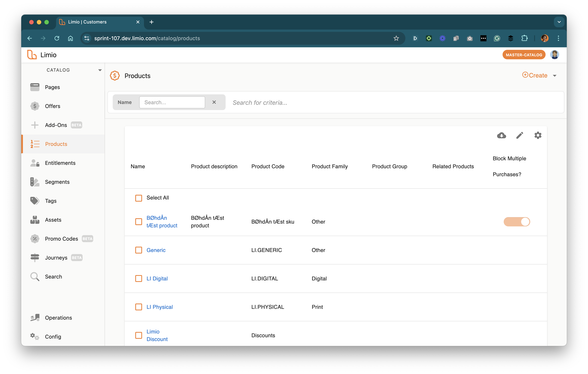Click the MASTER-CATALOG badge button
Image resolution: width=588 pixels, height=374 pixels.
pyautogui.click(x=524, y=55)
